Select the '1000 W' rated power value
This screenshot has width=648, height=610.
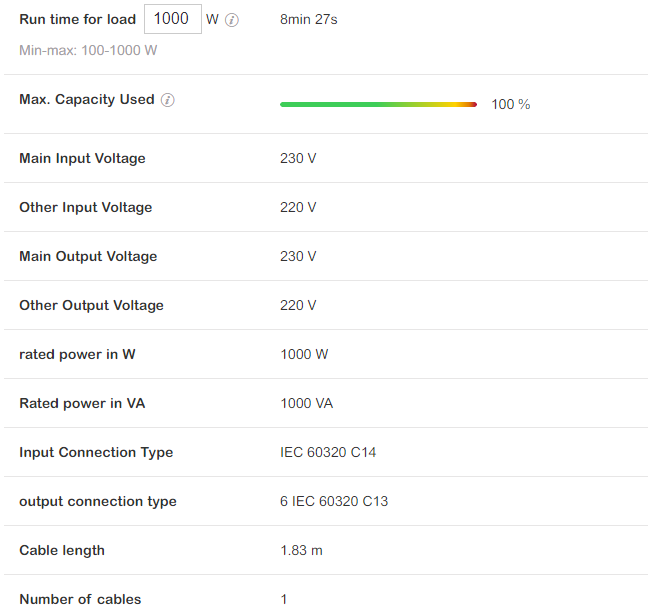tap(304, 354)
